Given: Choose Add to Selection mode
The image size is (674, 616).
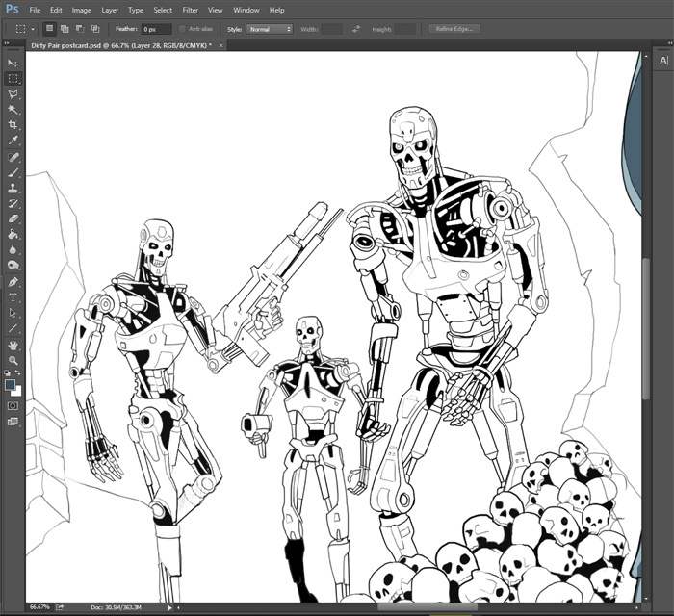Looking at the screenshot, I should 65,29.
